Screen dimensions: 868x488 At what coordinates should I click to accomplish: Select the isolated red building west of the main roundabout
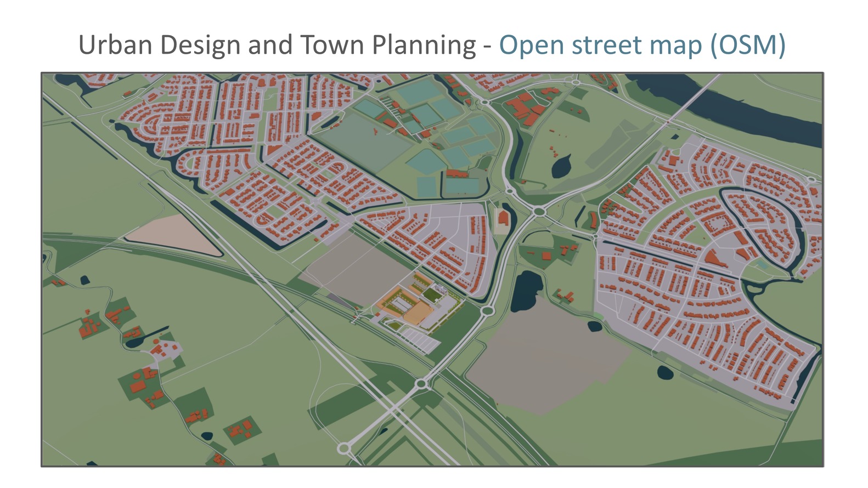pos(503,219)
